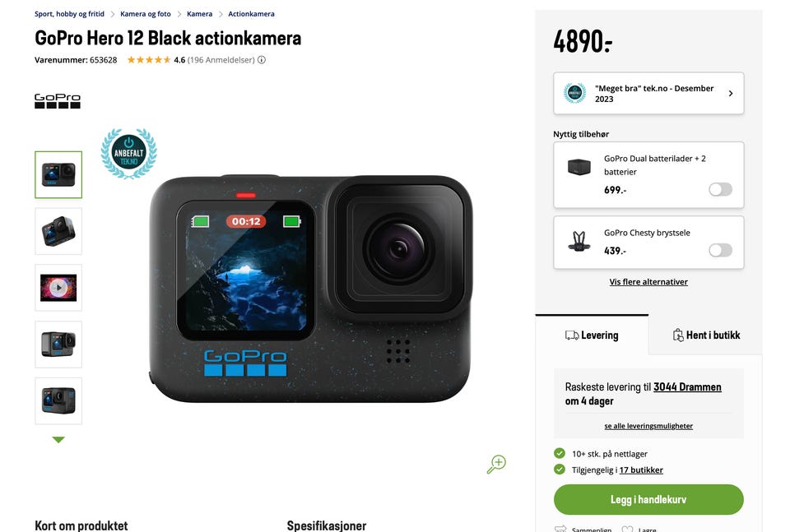Viewport: 790px width, 532px height.
Task: Change delivery location 3044 Drammen
Action: pos(687,387)
